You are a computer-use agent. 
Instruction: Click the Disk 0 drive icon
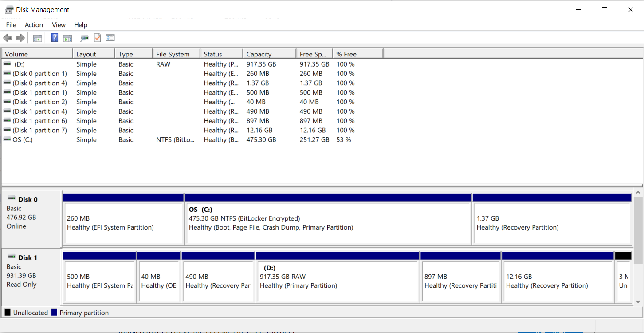coord(12,198)
